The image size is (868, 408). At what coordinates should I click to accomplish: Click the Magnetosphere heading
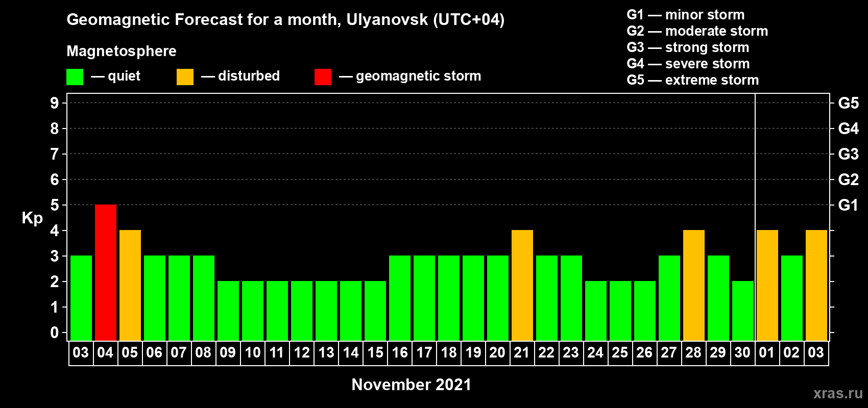[122, 51]
